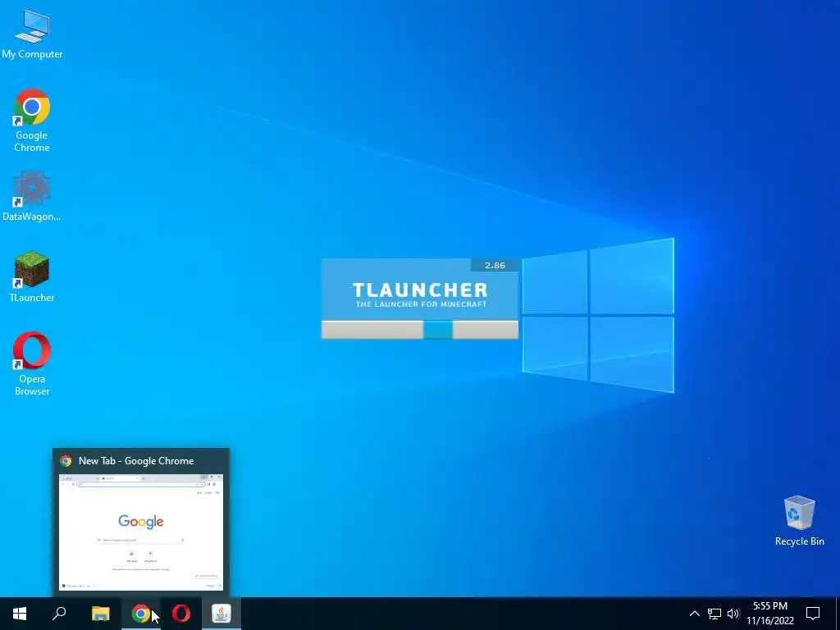Select the New Tab Chrome preview thumbnail

click(141, 532)
